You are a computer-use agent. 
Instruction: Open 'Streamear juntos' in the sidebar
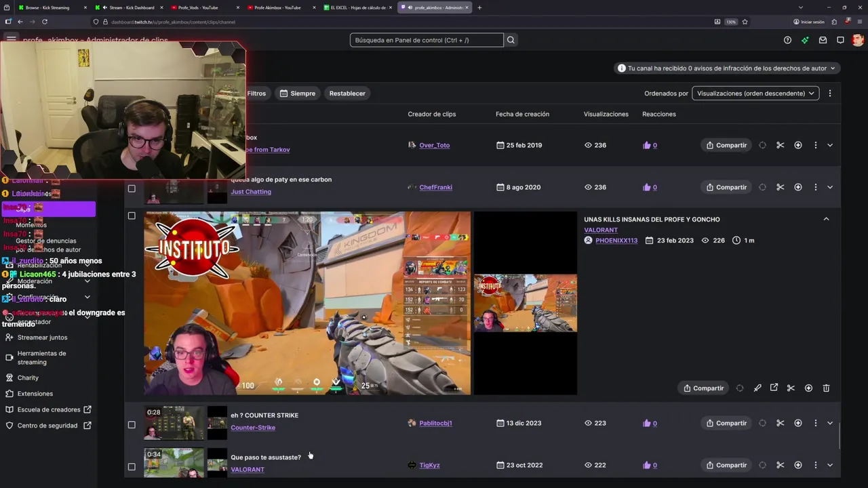tap(42, 338)
